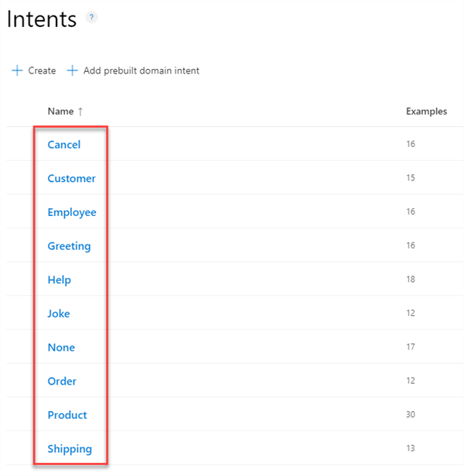Open the Joke intent
This screenshot has height=476, width=464.
(59, 313)
